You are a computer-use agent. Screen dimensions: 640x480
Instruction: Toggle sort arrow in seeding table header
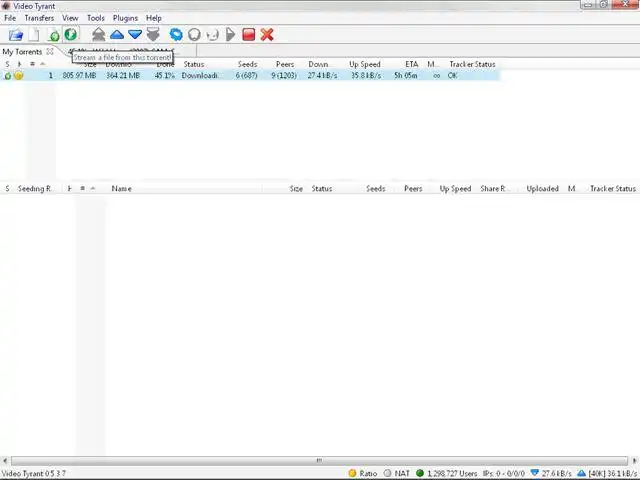coord(93,189)
